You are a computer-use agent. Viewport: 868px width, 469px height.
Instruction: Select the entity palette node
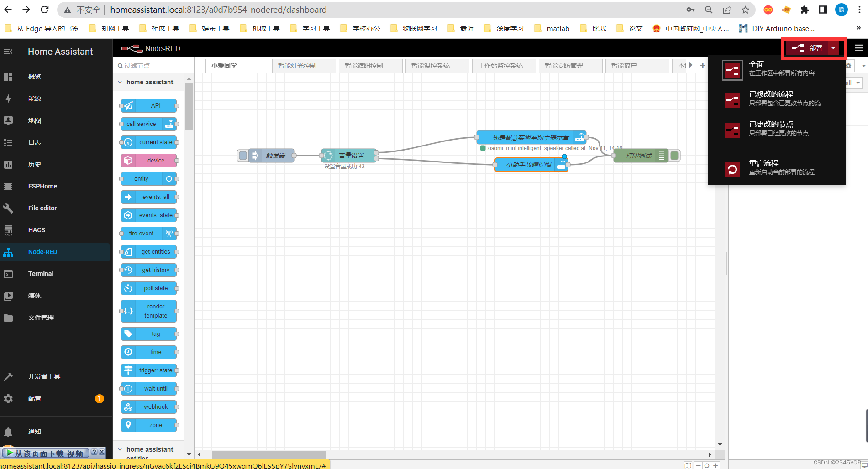click(149, 179)
